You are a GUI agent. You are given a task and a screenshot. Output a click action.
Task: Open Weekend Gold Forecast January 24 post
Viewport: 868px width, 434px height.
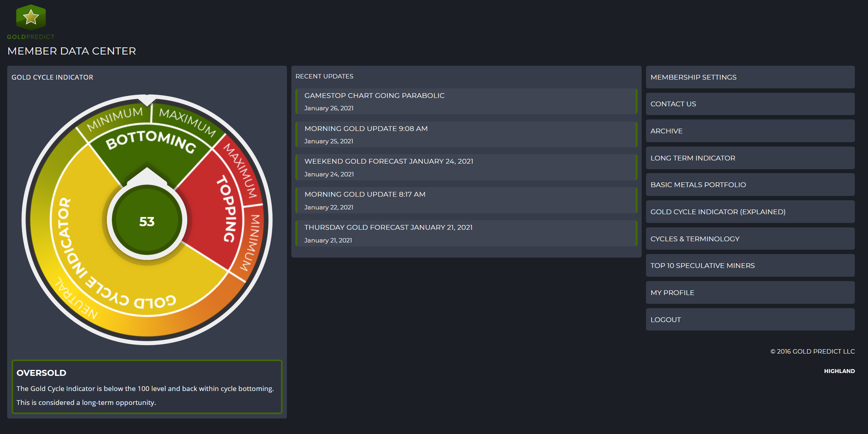coord(388,161)
